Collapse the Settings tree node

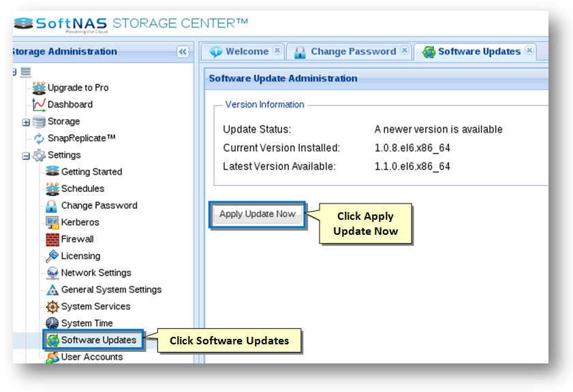point(26,156)
